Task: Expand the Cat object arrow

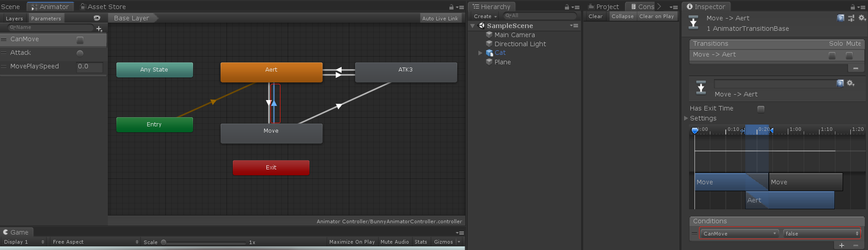Action: [x=481, y=53]
